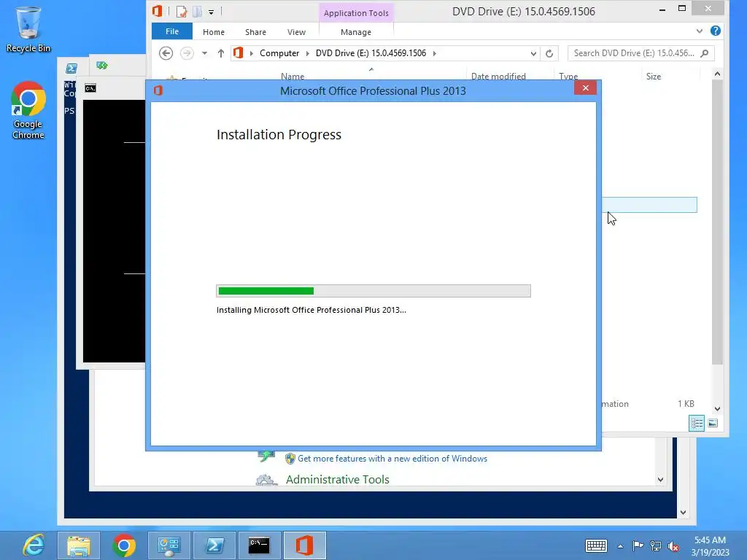The width and height of the screenshot is (747, 560).
Task: Open the Recycle Bin desktop icon
Action: click(x=28, y=28)
